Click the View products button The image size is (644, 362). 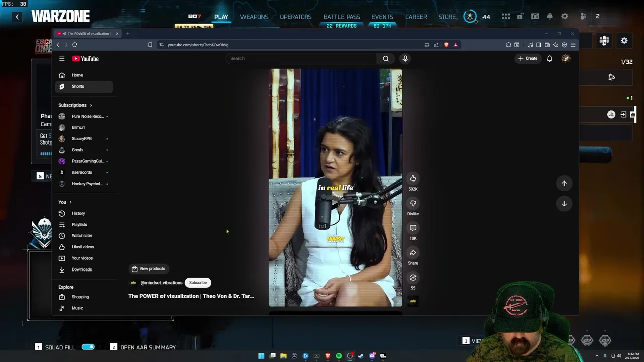click(x=148, y=269)
